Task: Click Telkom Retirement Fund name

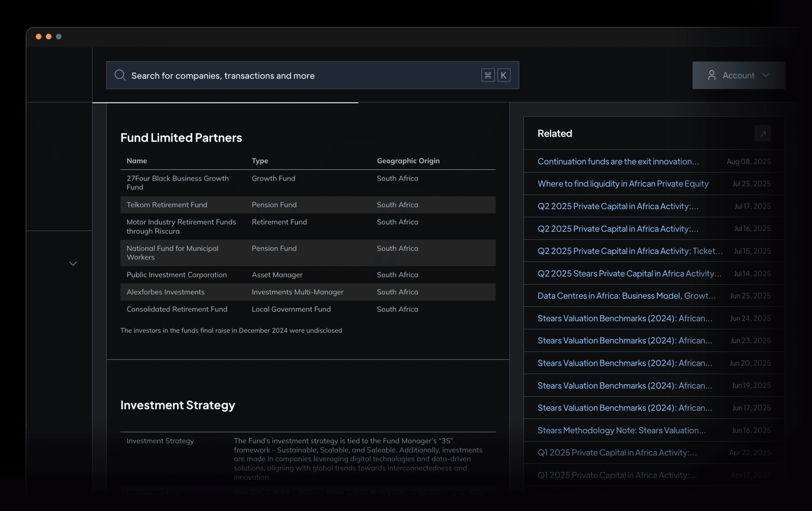Action: point(167,205)
